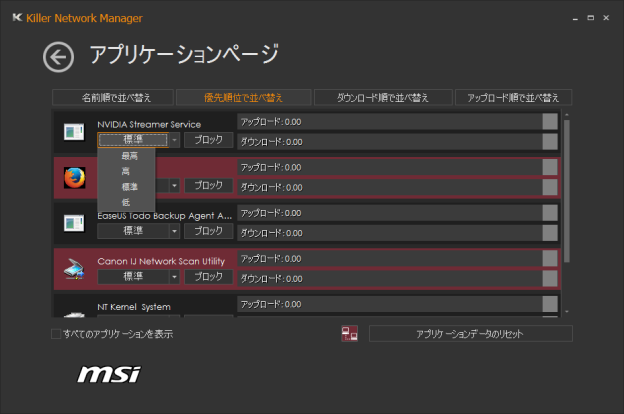Click the application list vertical scrollbar thumb
The width and height of the screenshot is (624, 414).
click(567, 191)
